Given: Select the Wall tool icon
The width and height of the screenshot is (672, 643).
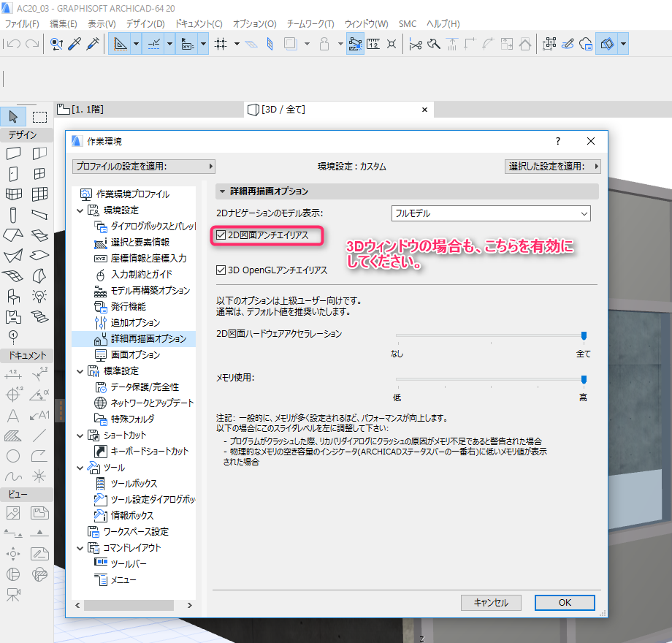Looking at the screenshot, I should coord(13,153).
